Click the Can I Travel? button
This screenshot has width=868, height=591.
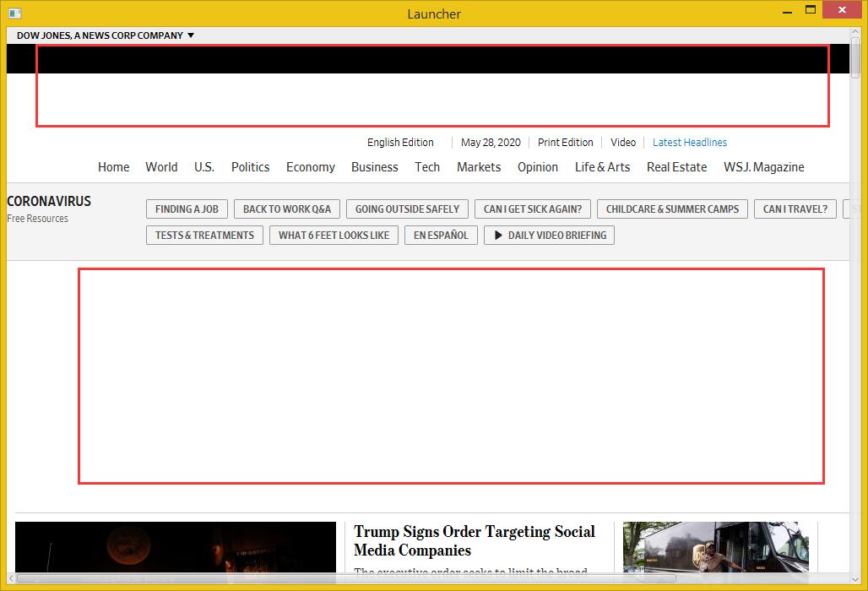[795, 209]
